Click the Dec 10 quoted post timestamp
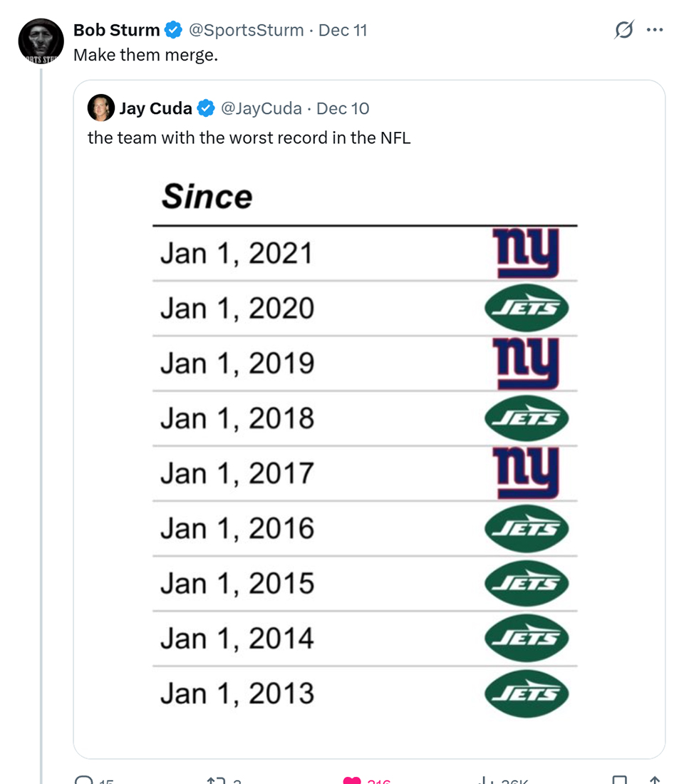Image resolution: width=684 pixels, height=784 pixels. coord(343,108)
